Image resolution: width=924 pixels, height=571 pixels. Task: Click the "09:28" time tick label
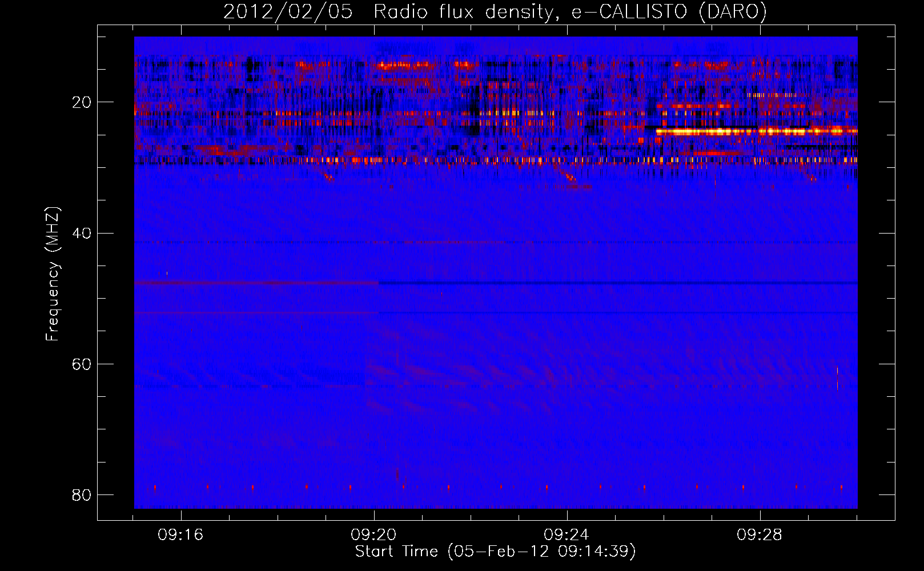[x=760, y=535]
